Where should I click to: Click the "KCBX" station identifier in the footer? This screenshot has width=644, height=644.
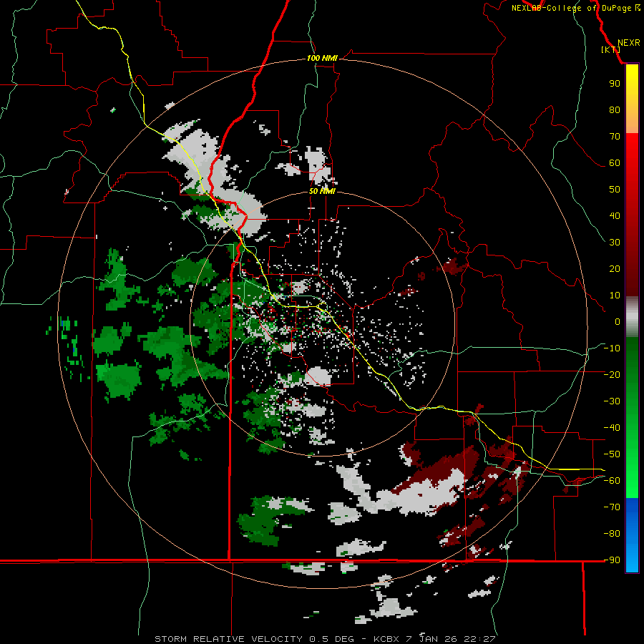[x=386, y=639]
